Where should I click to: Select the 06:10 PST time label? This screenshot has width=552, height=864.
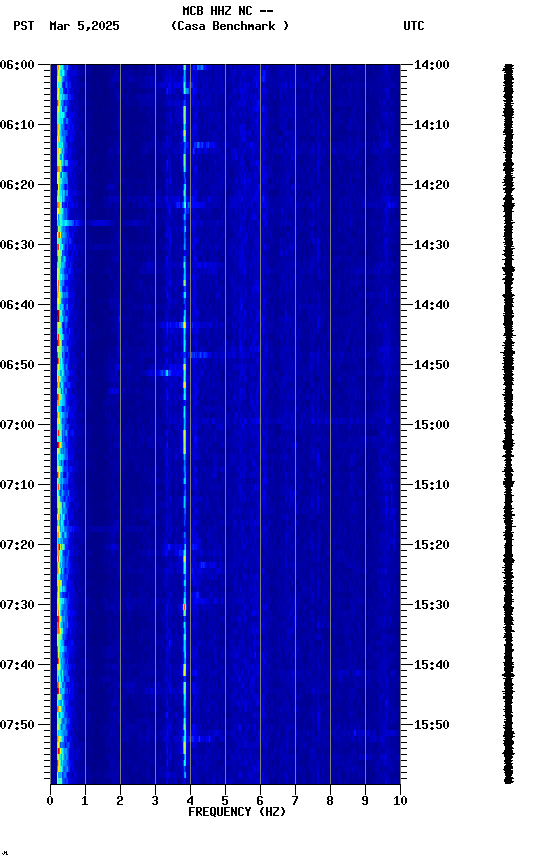17,125
